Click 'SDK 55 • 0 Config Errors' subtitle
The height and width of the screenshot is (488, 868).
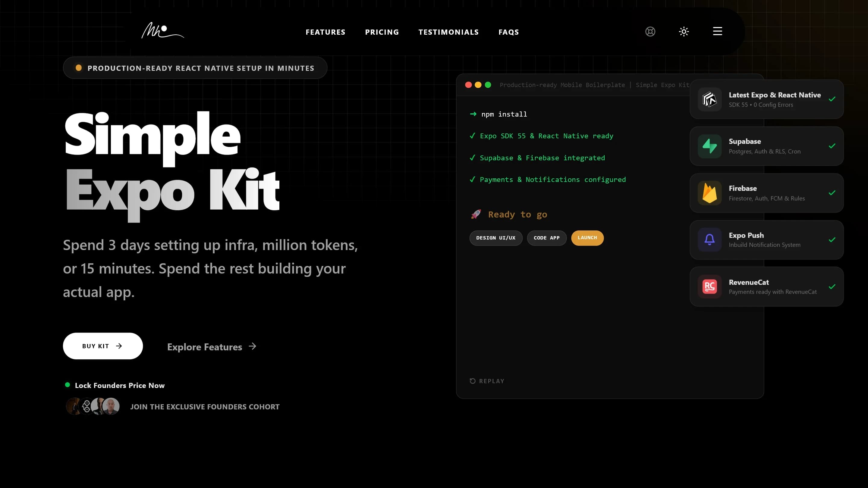point(761,105)
